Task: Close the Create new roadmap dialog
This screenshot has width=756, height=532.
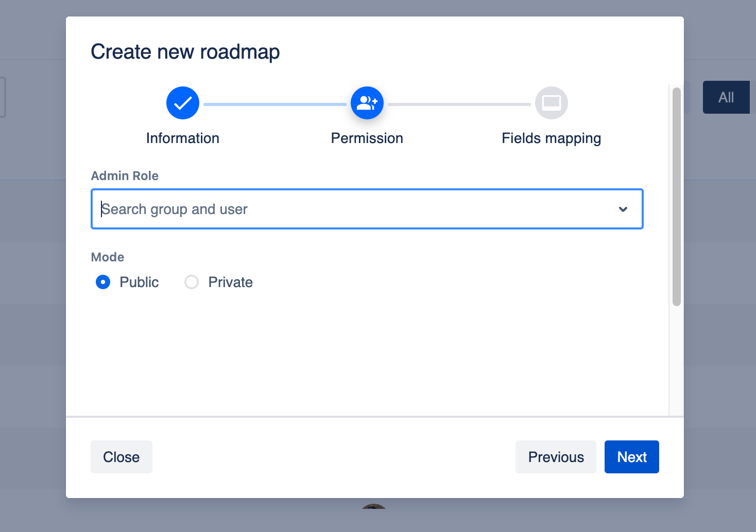Action: click(121, 457)
